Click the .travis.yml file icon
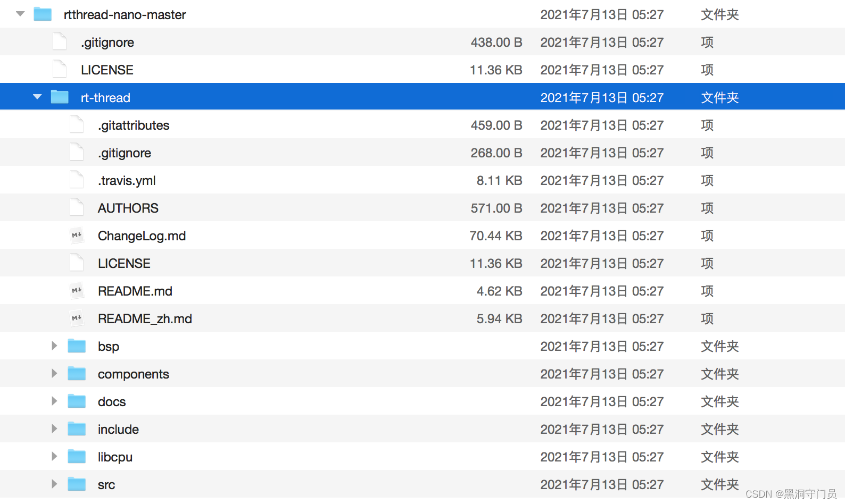The height and width of the screenshot is (504, 845). [x=77, y=180]
